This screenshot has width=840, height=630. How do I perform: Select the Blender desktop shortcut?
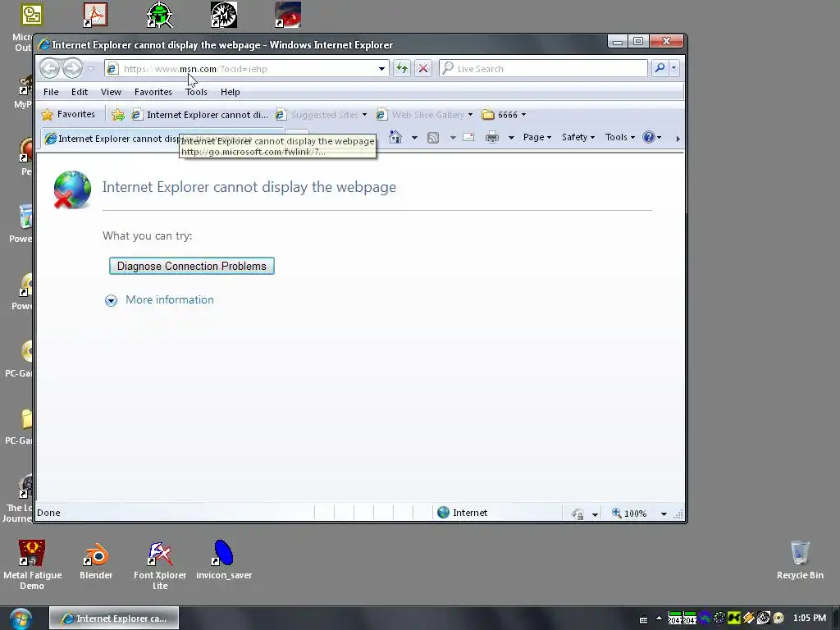pyautogui.click(x=96, y=560)
